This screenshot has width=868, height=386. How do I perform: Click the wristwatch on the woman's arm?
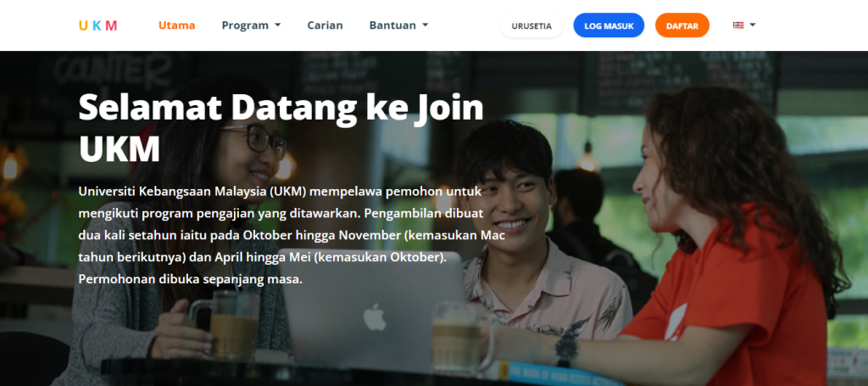tap(566, 347)
